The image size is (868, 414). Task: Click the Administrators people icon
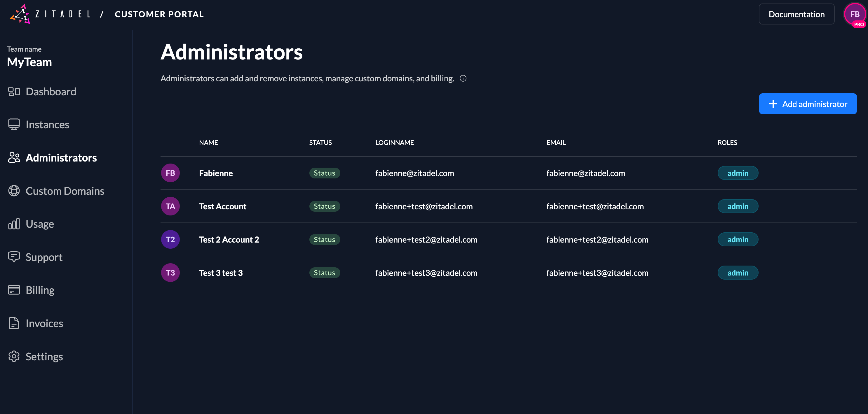click(14, 157)
